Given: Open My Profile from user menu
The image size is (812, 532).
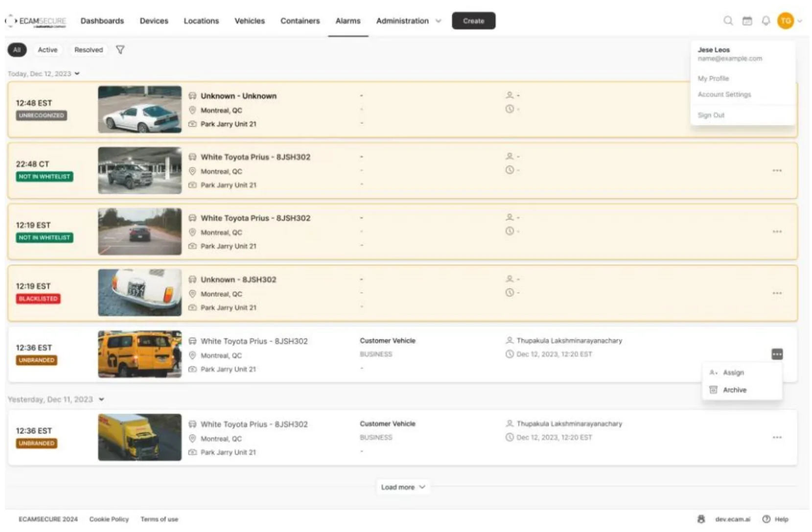Looking at the screenshot, I should point(713,78).
